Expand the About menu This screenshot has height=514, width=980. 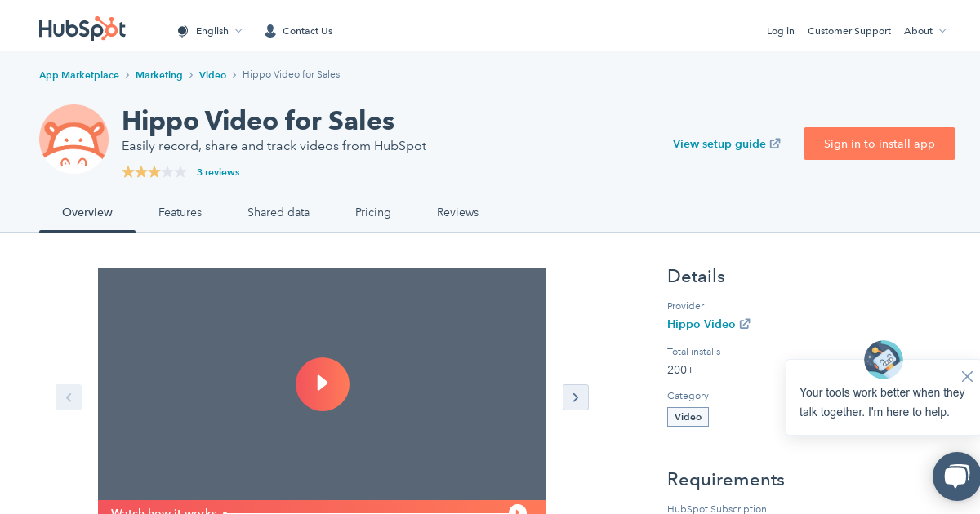[924, 31]
